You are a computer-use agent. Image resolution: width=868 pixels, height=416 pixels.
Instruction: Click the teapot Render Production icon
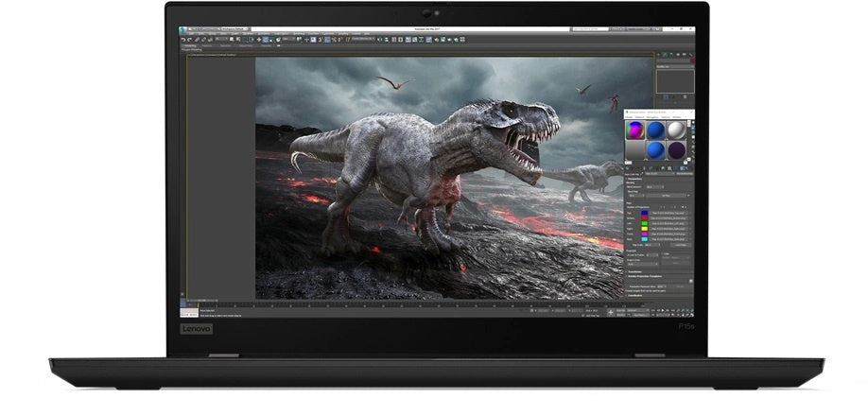(449, 40)
